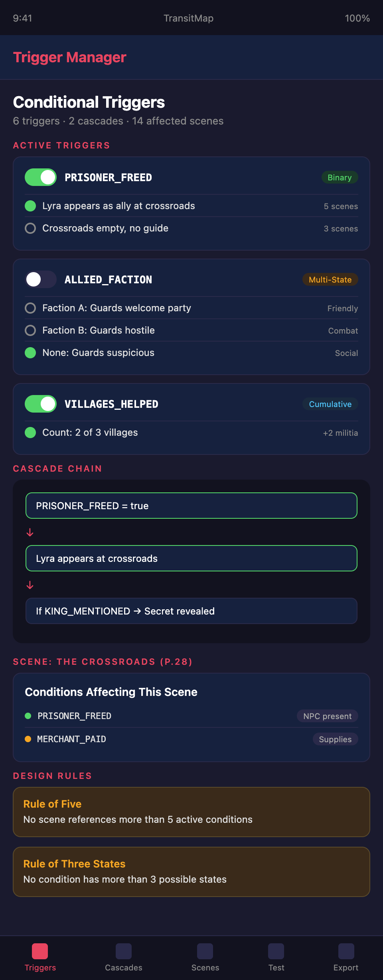The width and height of the screenshot is (383, 980).
Task: Click the 'NPC present' tag
Action: 327,716
